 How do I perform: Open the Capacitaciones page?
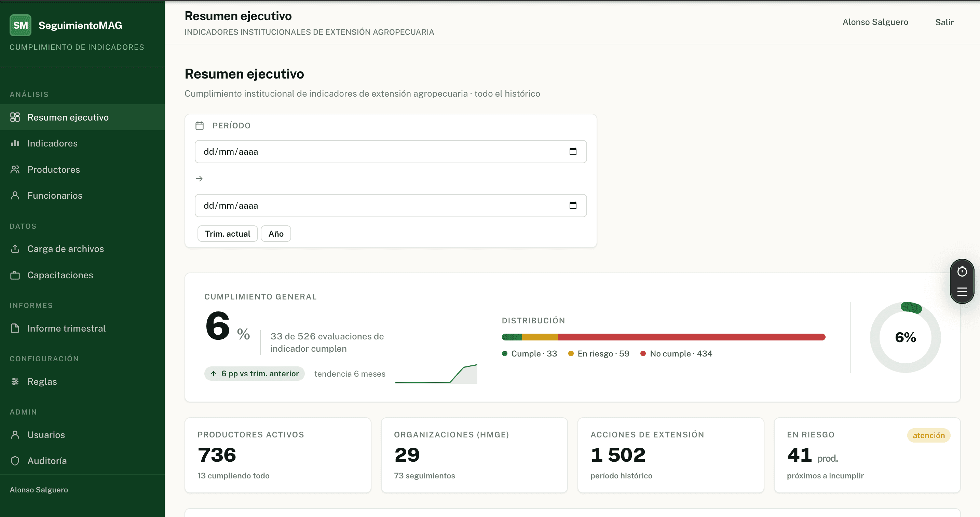(x=82, y=275)
